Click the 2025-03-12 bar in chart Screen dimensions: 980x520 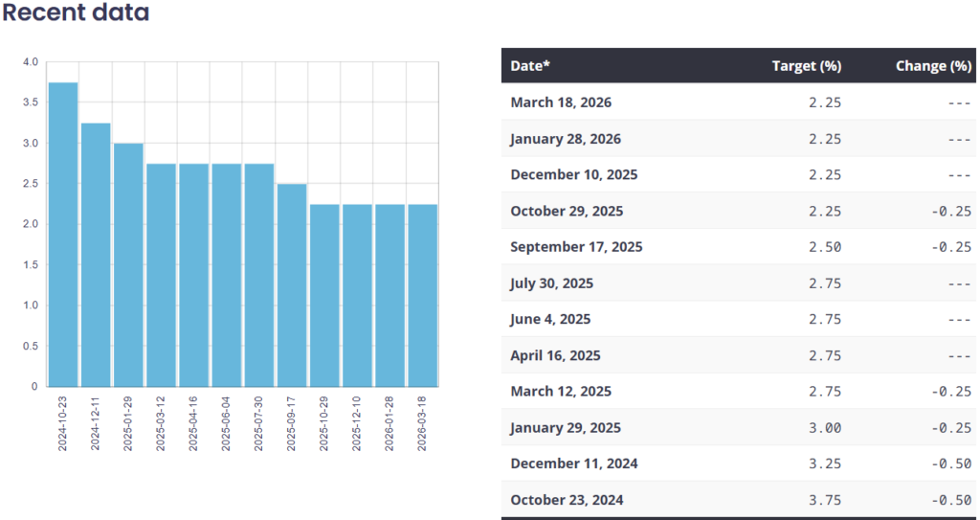click(161, 275)
